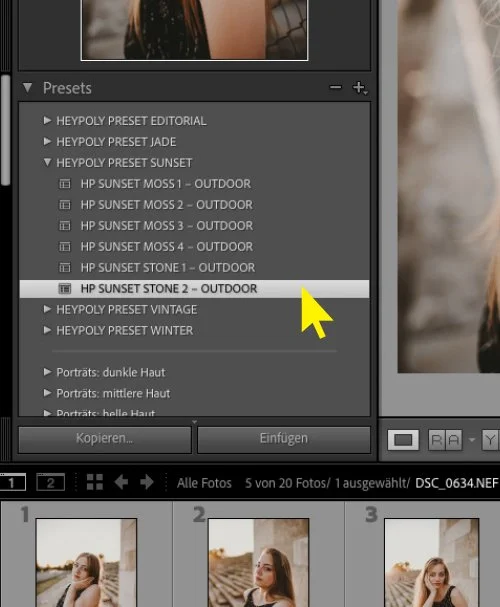Toggle before/after Y view icon

(490, 440)
